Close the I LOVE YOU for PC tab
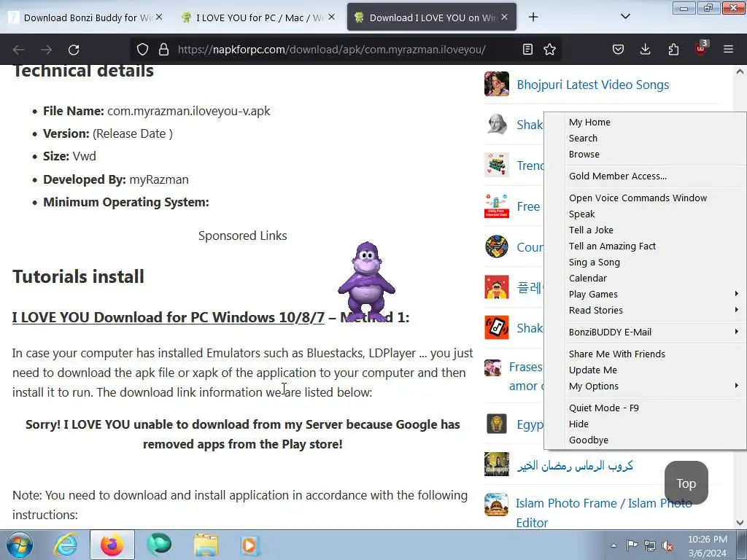Viewport: 747px width, 560px height. 332,17
